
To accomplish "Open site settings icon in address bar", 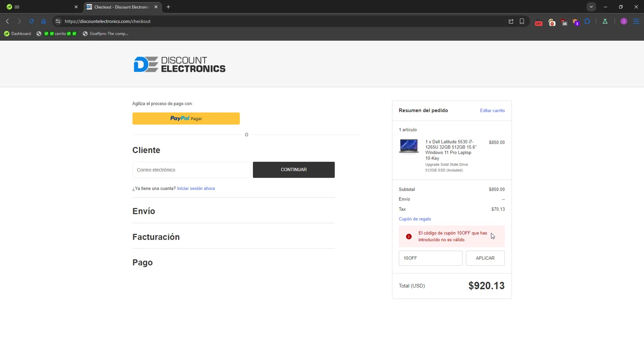I will [x=58, y=21].
